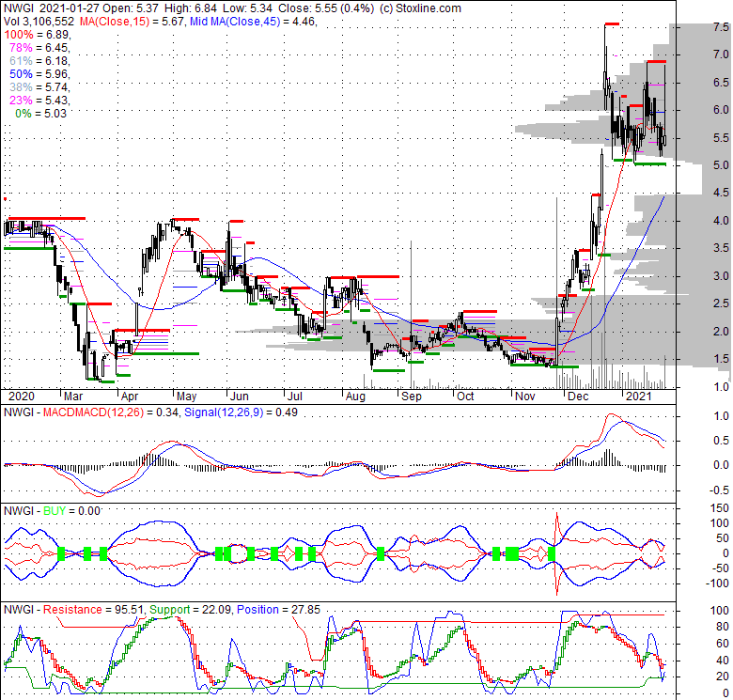Viewport: 733px width, 700px height.
Task: Click the 'Mar' month axis label
Action: tap(73, 397)
